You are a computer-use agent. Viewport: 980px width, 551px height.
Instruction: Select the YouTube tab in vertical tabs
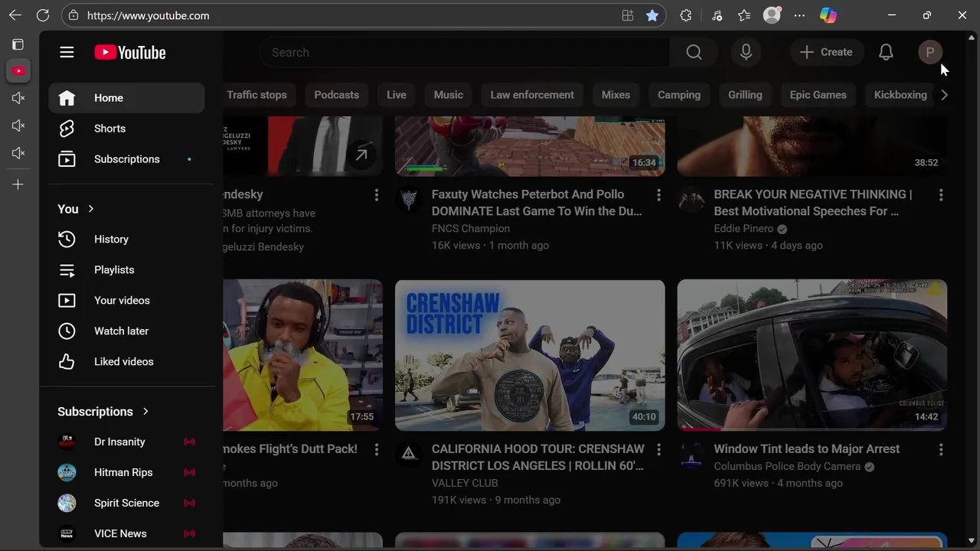click(x=18, y=71)
